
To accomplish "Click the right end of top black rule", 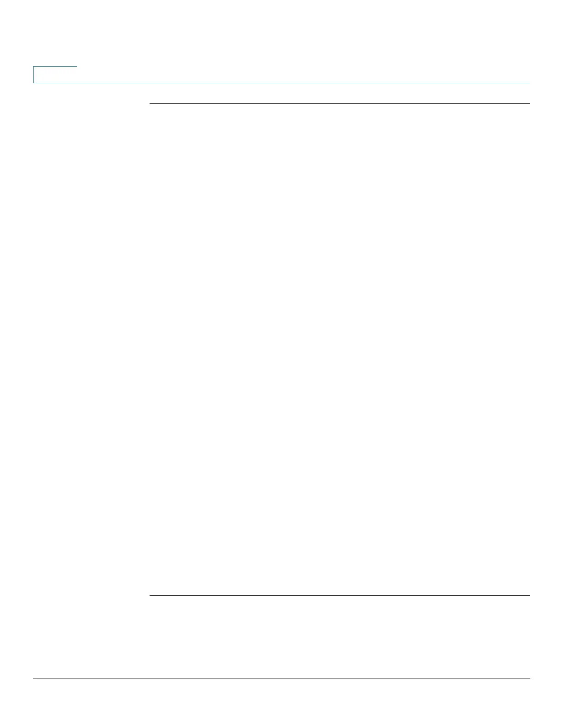I will (x=528, y=104).
